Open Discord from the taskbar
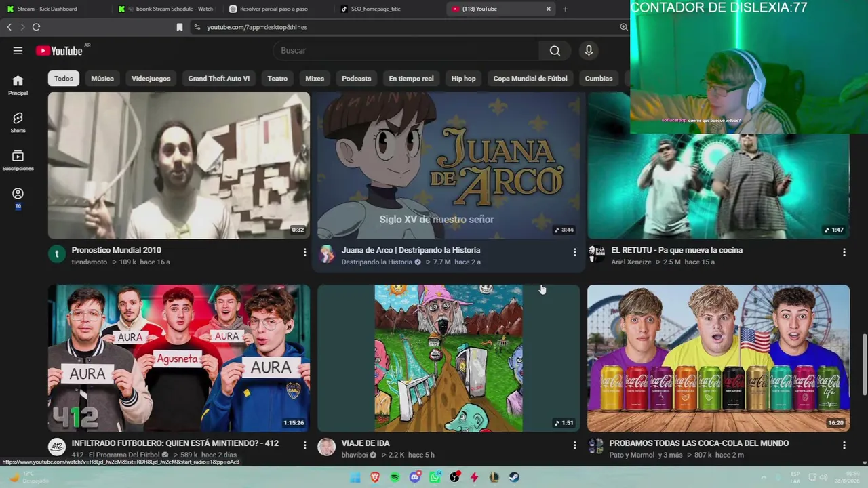868x488 pixels. tap(415, 477)
